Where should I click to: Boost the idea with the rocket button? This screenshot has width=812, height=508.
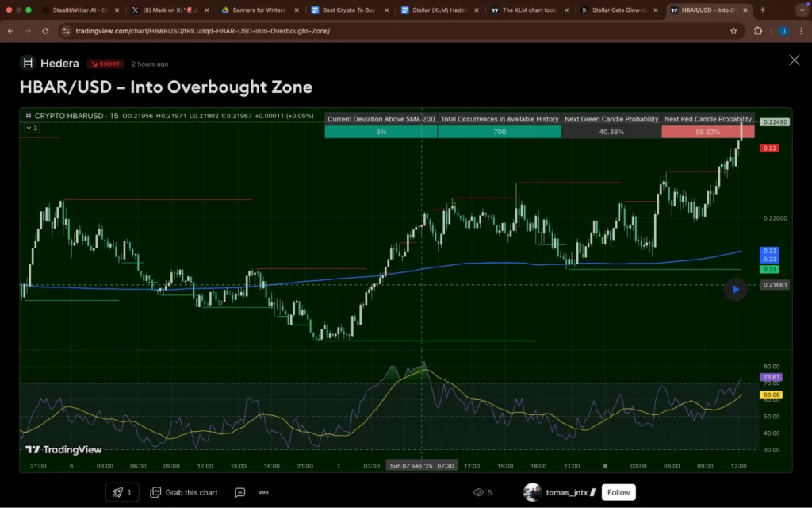pos(122,492)
